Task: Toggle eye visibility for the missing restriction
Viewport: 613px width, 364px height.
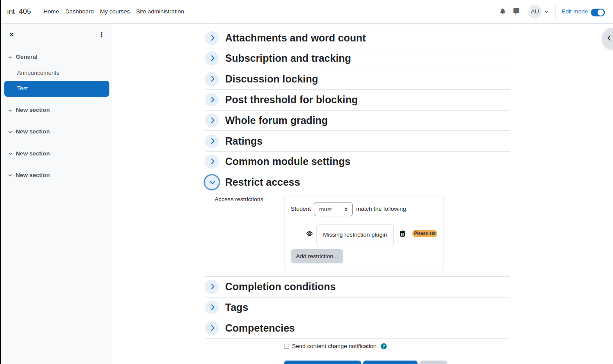Action: [310, 234]
